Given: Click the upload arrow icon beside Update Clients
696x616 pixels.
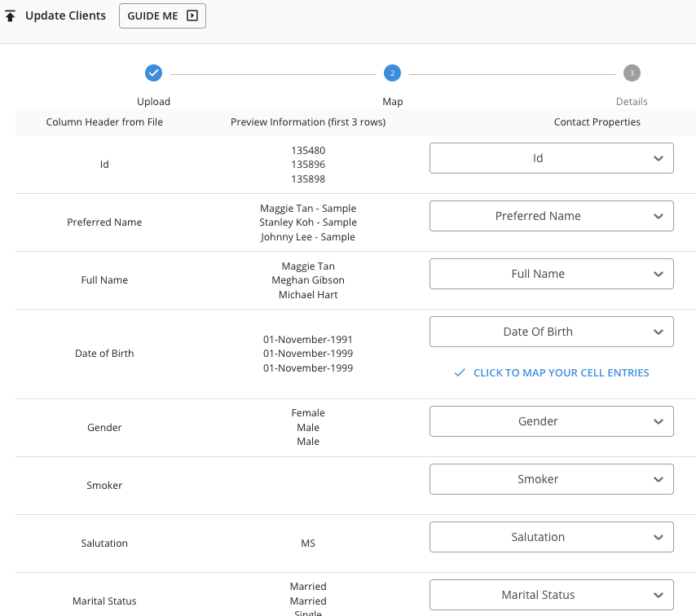Looking at the screenshot, I should pos(11,16).
